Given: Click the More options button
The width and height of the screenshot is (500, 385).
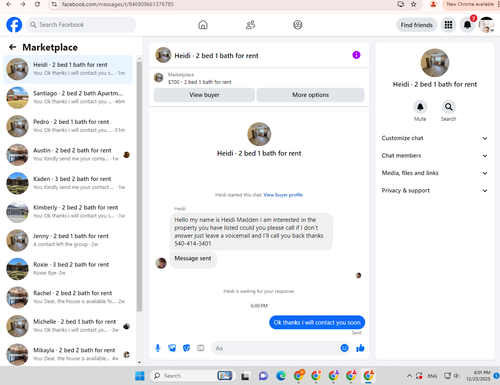Looking at the screenshot, I should [x=310, y=95].
